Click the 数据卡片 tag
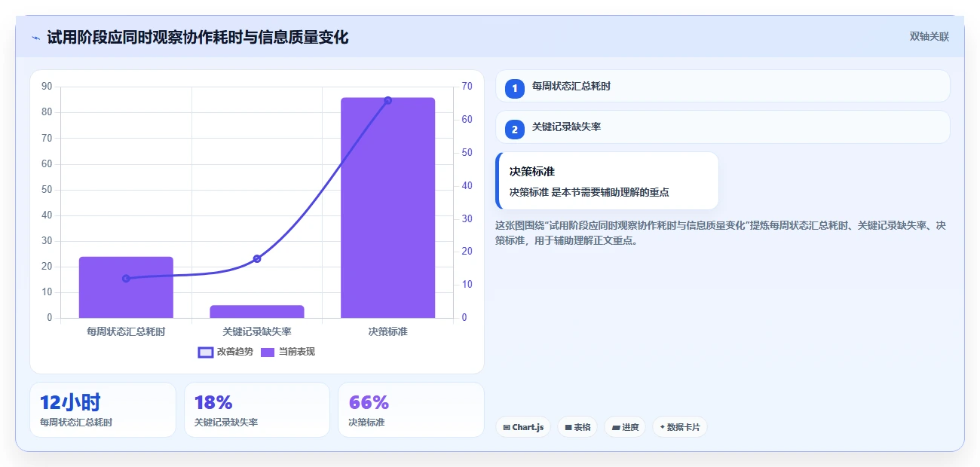 click(x=680, y=427)
